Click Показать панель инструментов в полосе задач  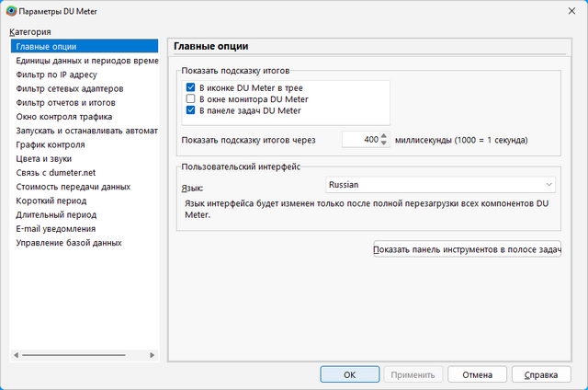point(467,250)
